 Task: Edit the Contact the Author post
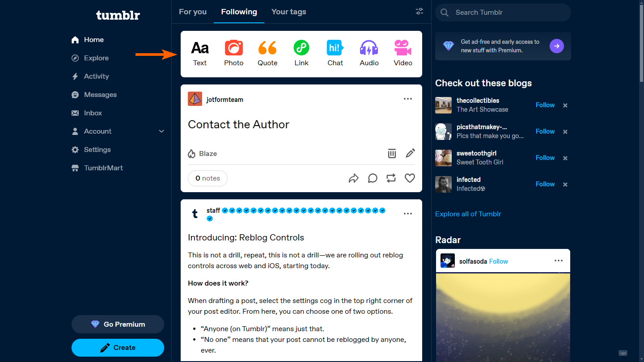click(x=410, y=154)
